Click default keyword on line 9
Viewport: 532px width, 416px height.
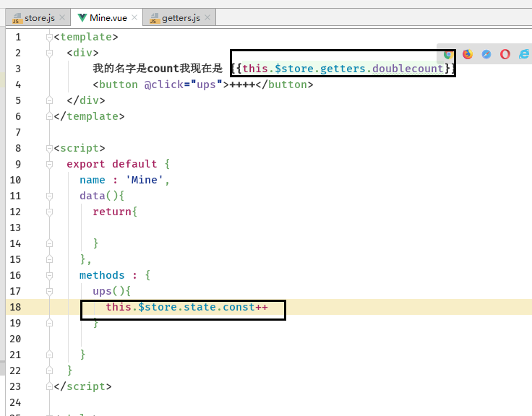[134, 164]
